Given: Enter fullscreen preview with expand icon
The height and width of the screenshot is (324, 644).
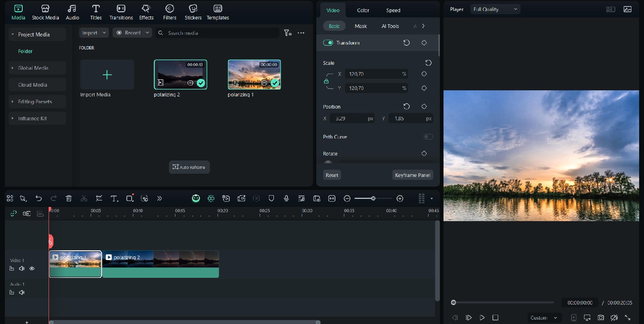Looking at the screenshot, I should pos(627,318).
